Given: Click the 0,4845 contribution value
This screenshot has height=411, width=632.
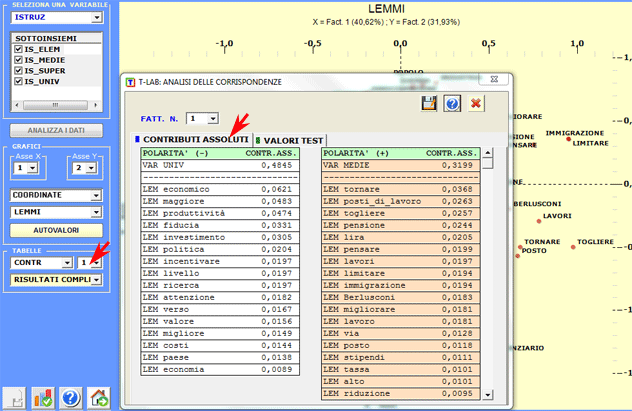Looking at the screenshot, I should click(276, 165).
